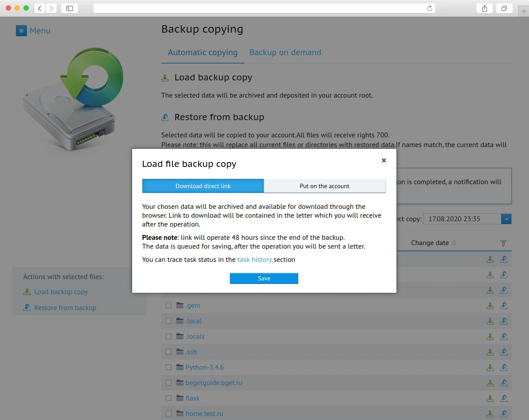529x420 pixels.
Task: Select the checkbox beside Python-3.4.6
Action: [168, 367]
